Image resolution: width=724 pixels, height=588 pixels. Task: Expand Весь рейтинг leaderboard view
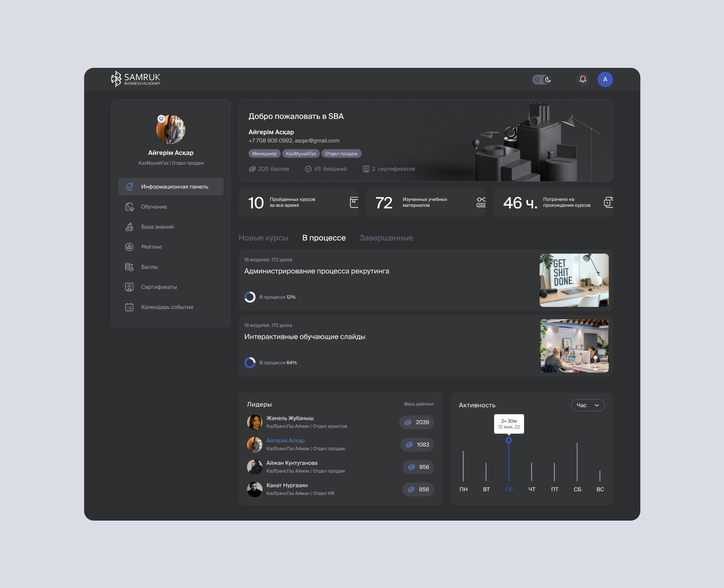(419, 404)
